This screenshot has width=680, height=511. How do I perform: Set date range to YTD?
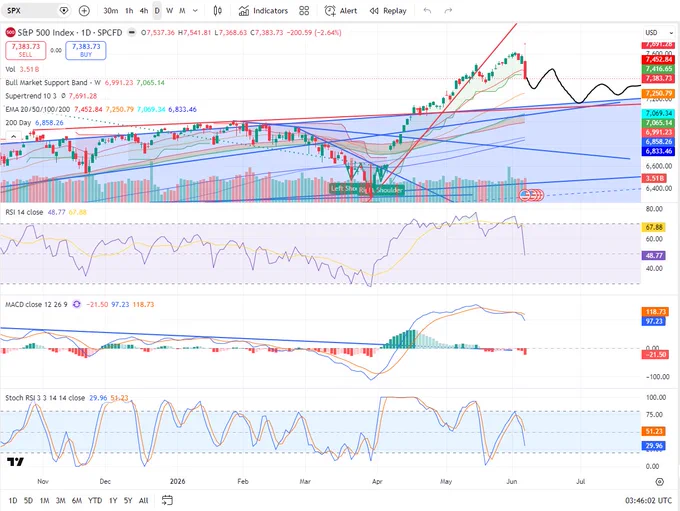[95, 501]
